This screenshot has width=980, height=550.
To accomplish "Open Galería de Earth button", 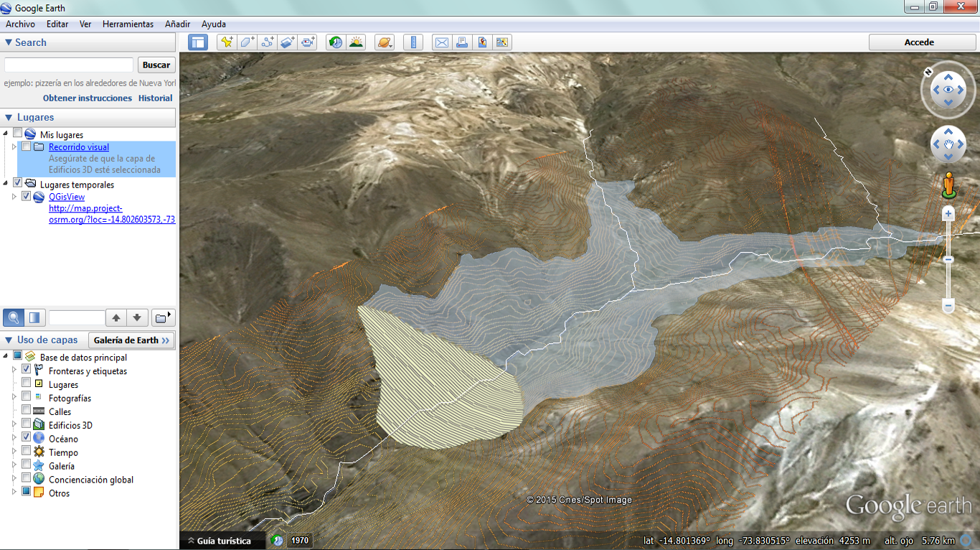I will click(x=131, y=340).
